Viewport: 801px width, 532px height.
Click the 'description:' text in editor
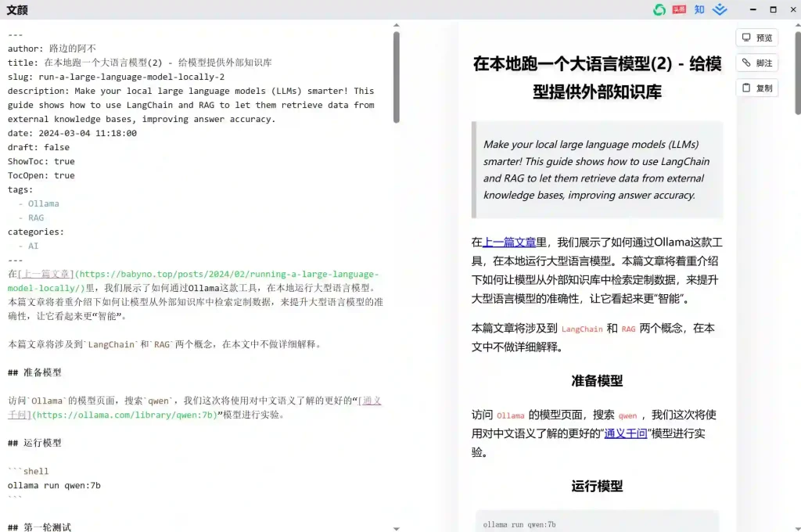click(x=191, y=105)
